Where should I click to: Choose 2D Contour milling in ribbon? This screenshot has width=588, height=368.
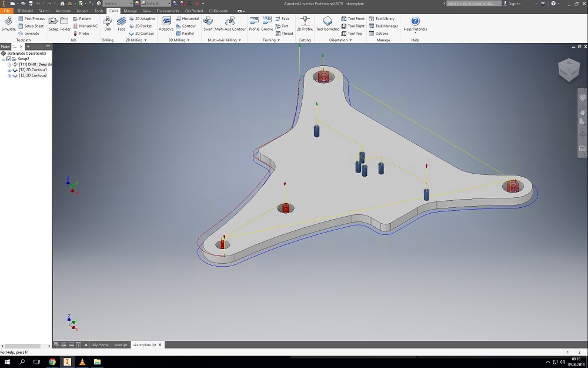coord(141,34)
